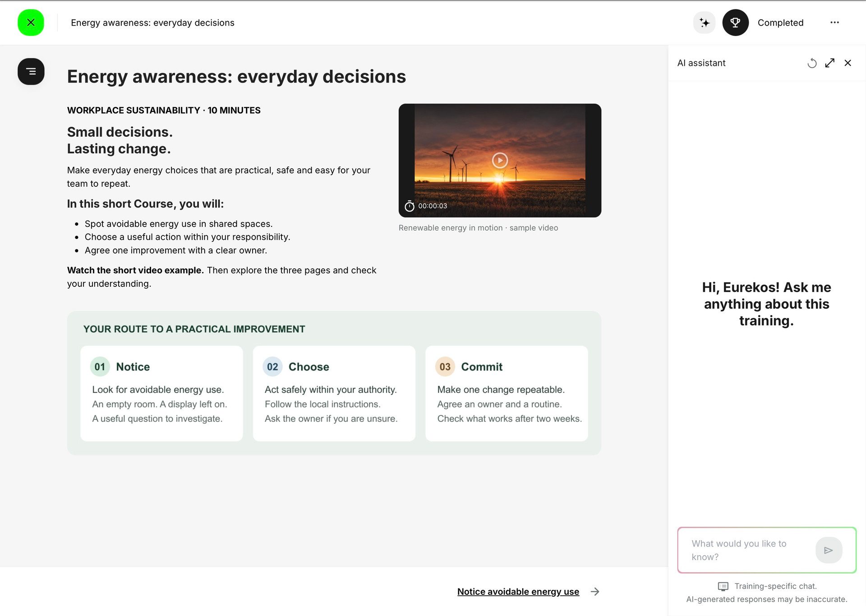Click the wind turbine video thumbnail
The image size is (866, 616).
click(500, 161)
